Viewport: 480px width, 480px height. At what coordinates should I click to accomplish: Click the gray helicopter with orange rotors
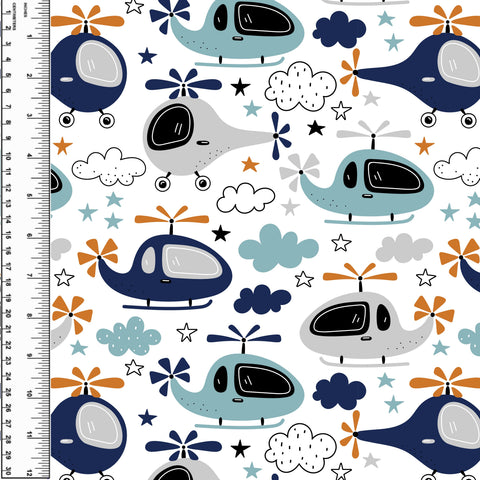377,315
